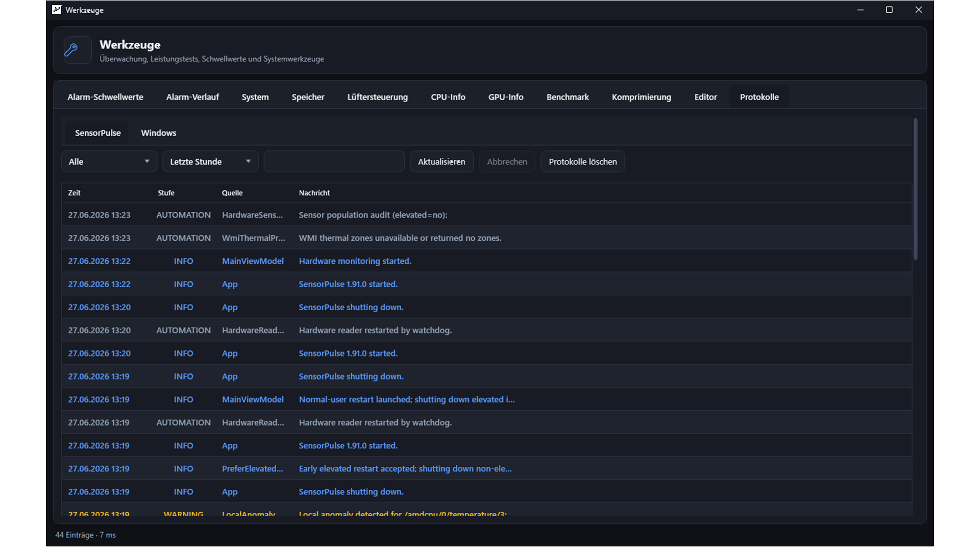
Task: Open the Alarm-Schwellwerte tab
Action: pyautogui.click(x=105, y=97)
